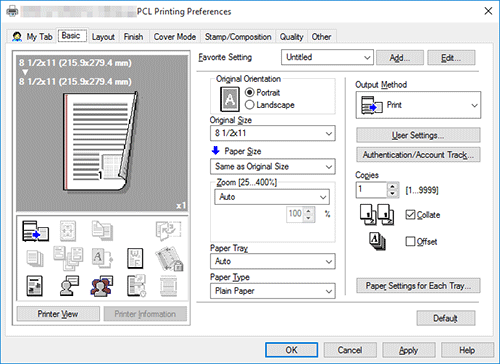500x364 pixels.
Task: Enable the Offset checkbox
Action: point(410,241)
